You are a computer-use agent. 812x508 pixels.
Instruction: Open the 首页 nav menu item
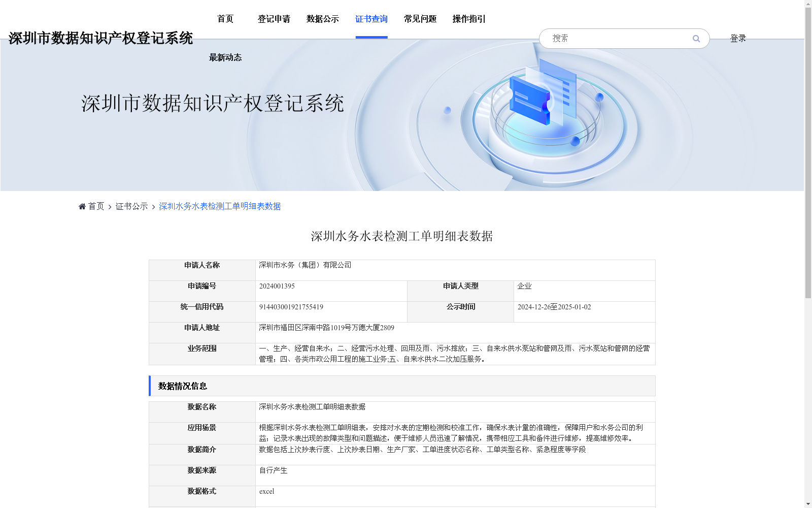click(225, 19)
